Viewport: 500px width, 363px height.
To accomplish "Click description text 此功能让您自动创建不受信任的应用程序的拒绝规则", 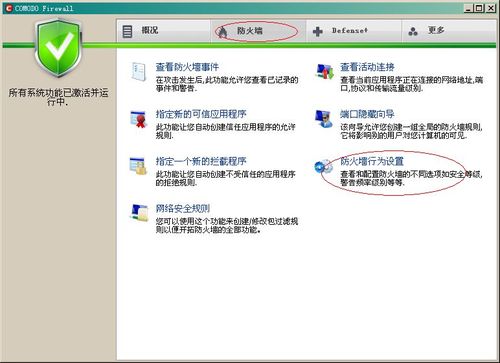I will click(225, 178).
